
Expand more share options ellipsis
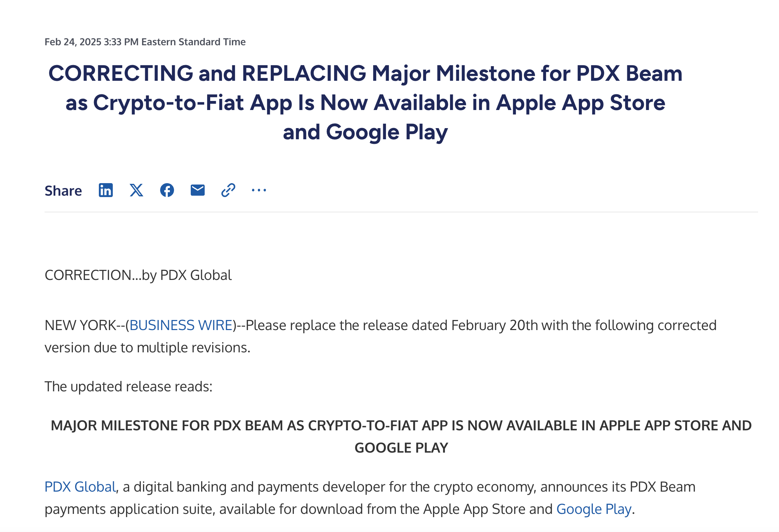tap(259, 190)
